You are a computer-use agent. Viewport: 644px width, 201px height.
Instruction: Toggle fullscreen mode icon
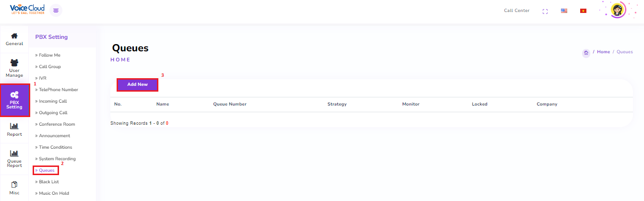[x=545, y=11]
